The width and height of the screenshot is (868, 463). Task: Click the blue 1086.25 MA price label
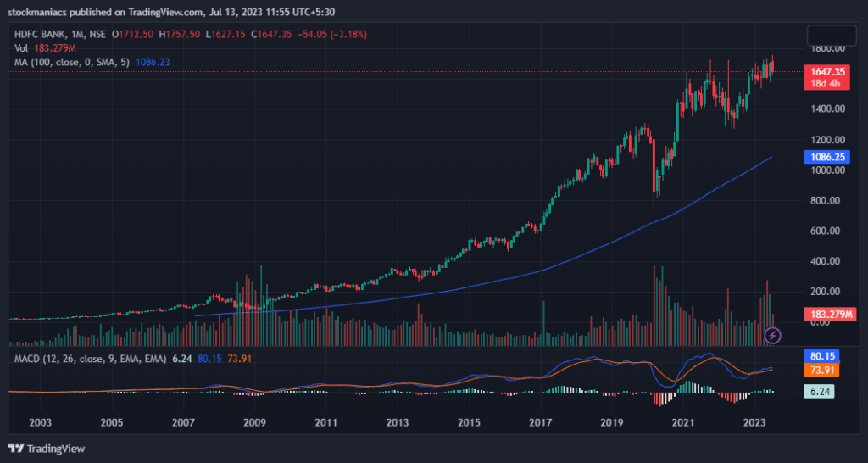tap(827, 157)
